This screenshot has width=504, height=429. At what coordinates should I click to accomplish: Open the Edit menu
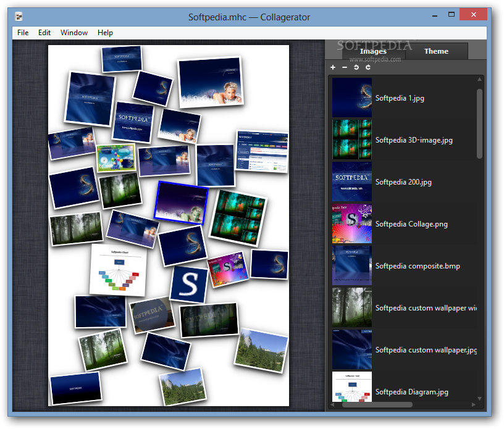pos(44,33)
